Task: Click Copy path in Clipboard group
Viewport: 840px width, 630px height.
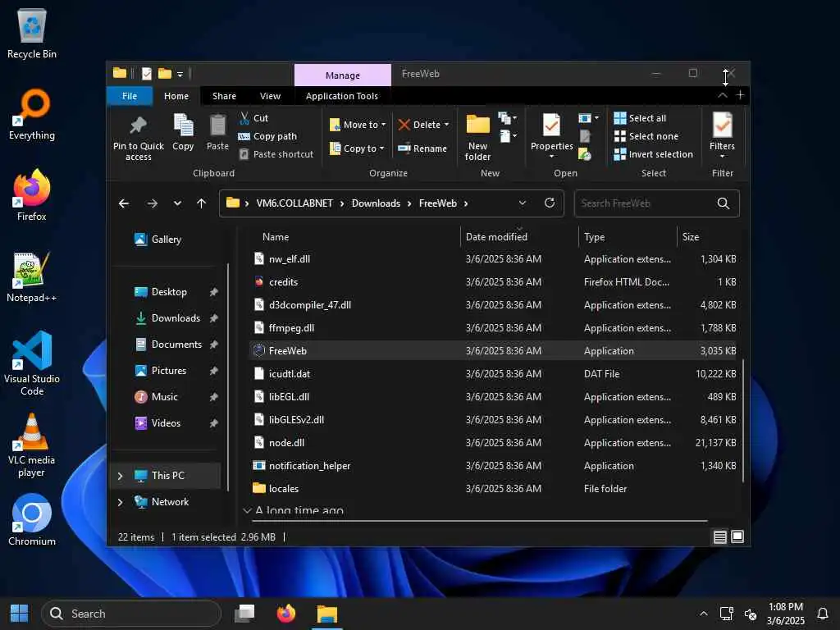Action: tap(267, 136)
